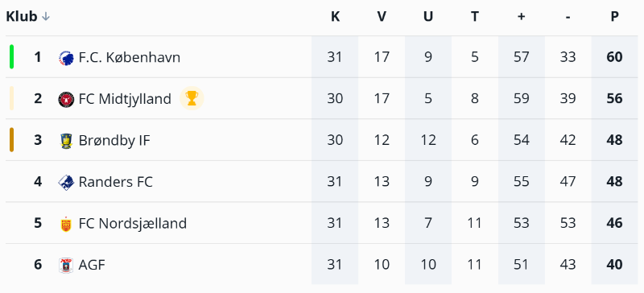Sort by the V wins column header
The height and width of the screenshot is (293, 644).
coord(382,16)
